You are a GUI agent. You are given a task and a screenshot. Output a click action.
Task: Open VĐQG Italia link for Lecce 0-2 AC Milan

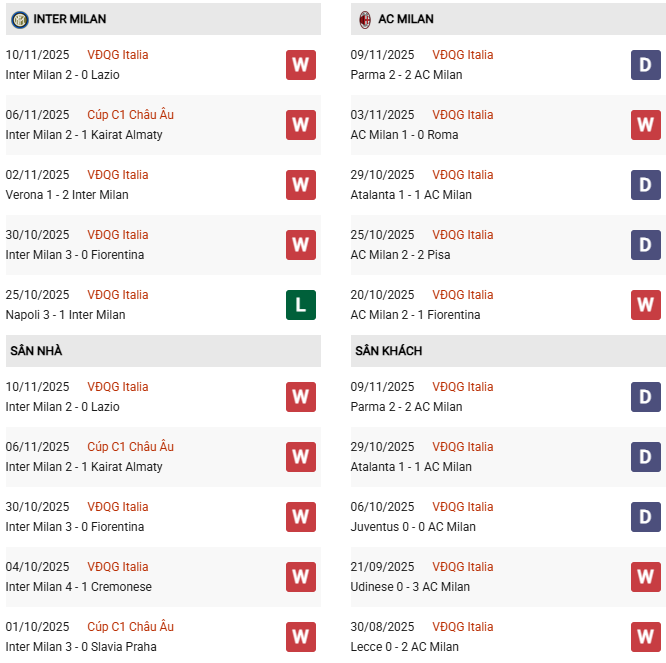[463, 627]
